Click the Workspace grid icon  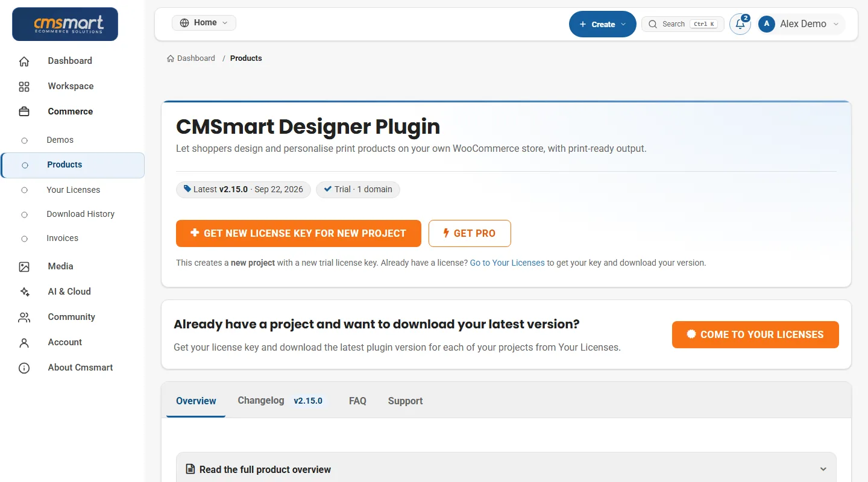[24, 86]
